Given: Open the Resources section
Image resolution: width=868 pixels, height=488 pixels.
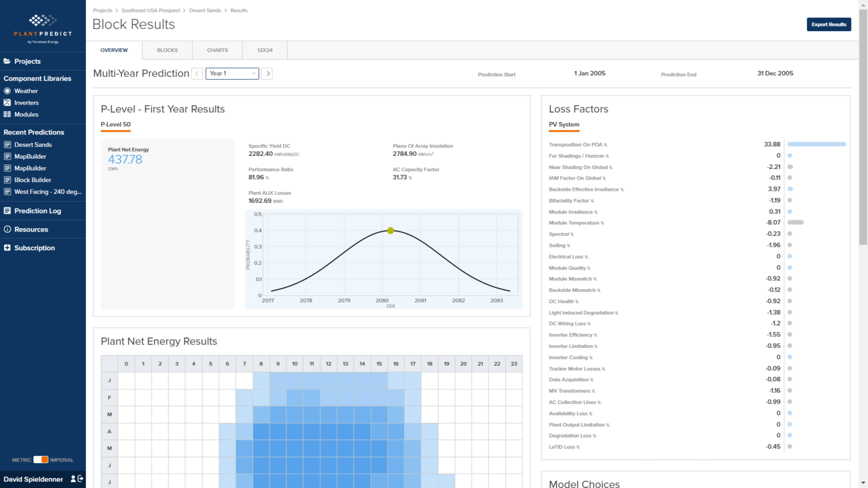Looking at the screenshot, I should coord(31,229).
